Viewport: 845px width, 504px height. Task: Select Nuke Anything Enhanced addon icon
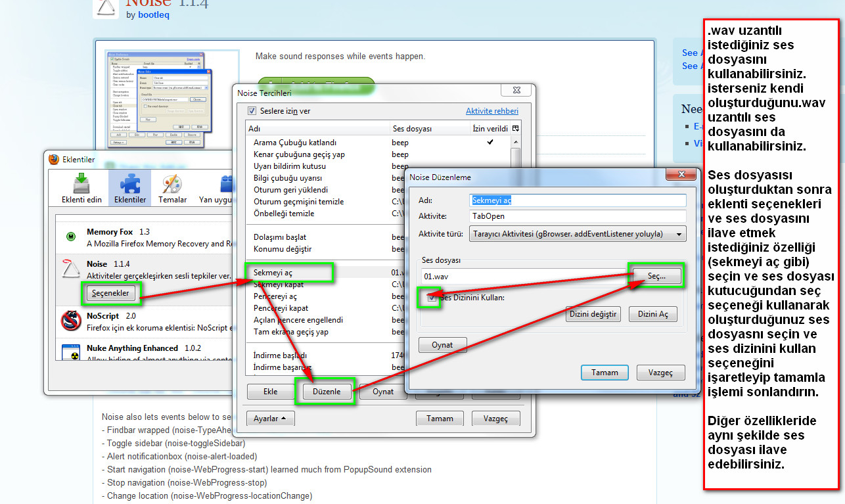70,352
